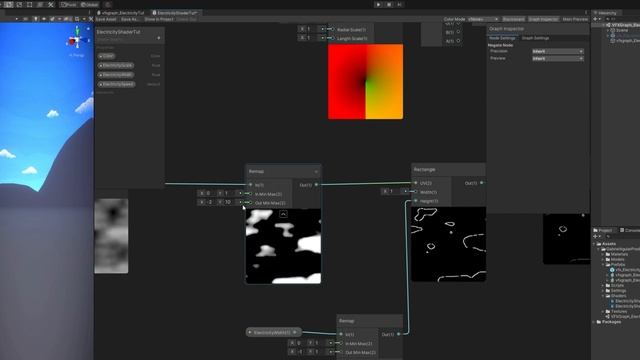Click the In(1) port of the lower Remap node

[341, 334]
